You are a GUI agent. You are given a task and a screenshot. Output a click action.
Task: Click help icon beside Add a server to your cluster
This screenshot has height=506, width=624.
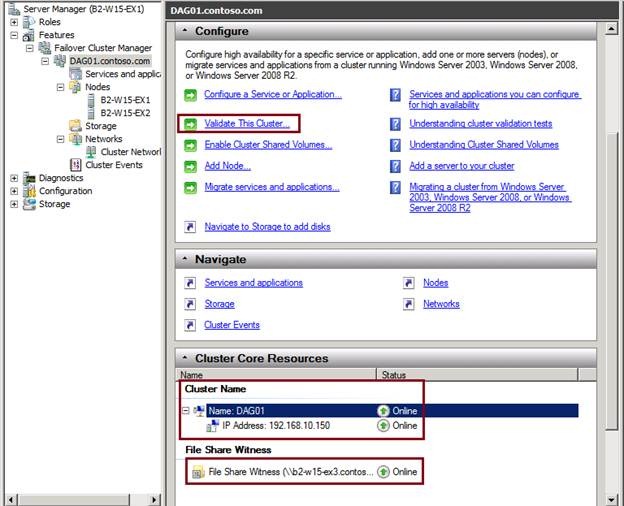[395, 166]
